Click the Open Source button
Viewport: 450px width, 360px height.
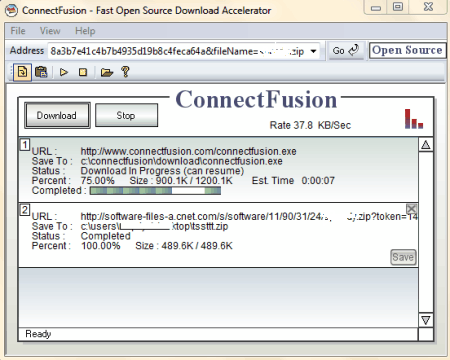[407, 50]
